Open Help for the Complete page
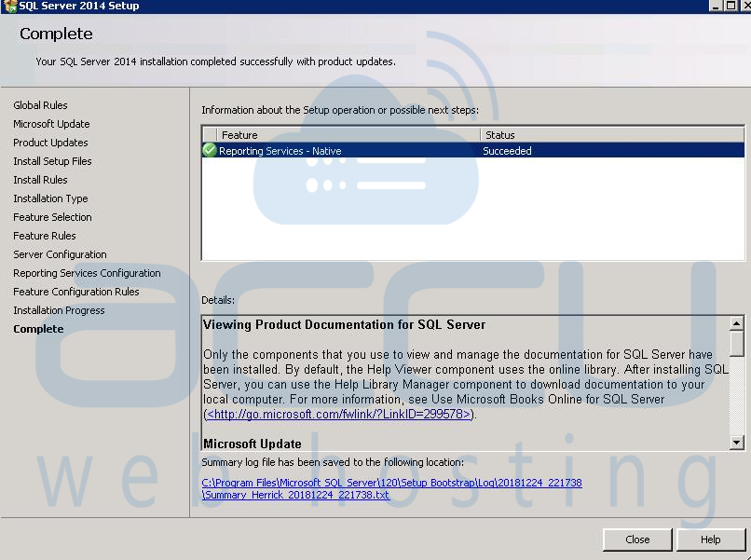The width and height of the screenshot is (751, 560). click(x=710, y=540)
